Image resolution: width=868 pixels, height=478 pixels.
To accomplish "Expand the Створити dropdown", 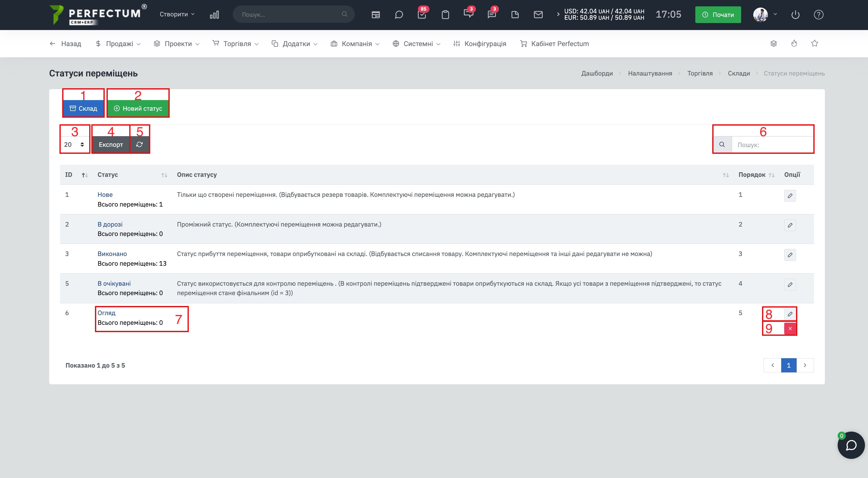I will [x=177, y=14].
